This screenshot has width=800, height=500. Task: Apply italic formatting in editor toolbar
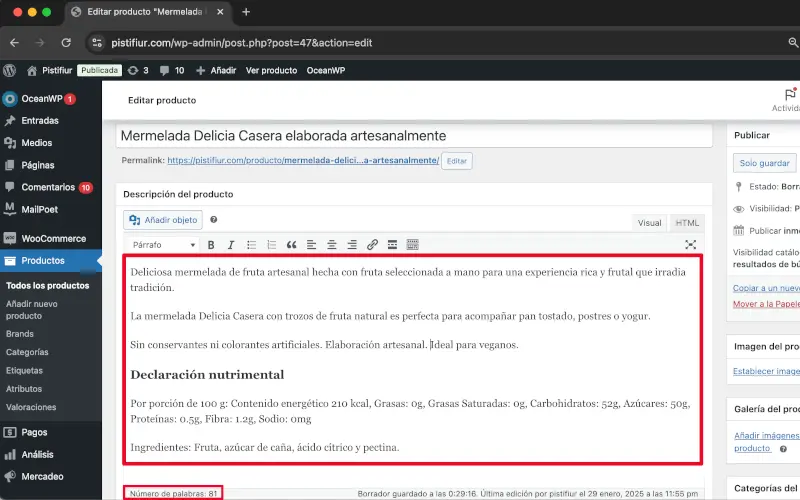coord(231,245)
